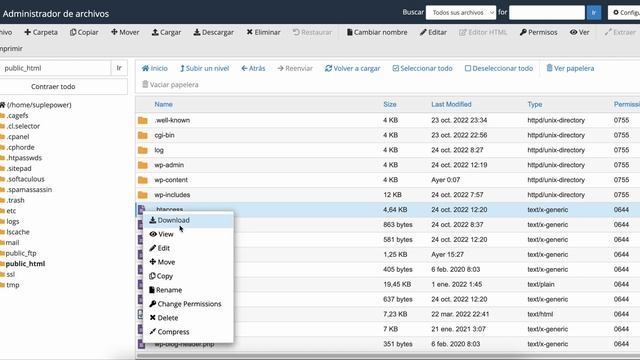
Task: Open the Permisos tool
Action: pyautogui.click(x=538, y=32)
